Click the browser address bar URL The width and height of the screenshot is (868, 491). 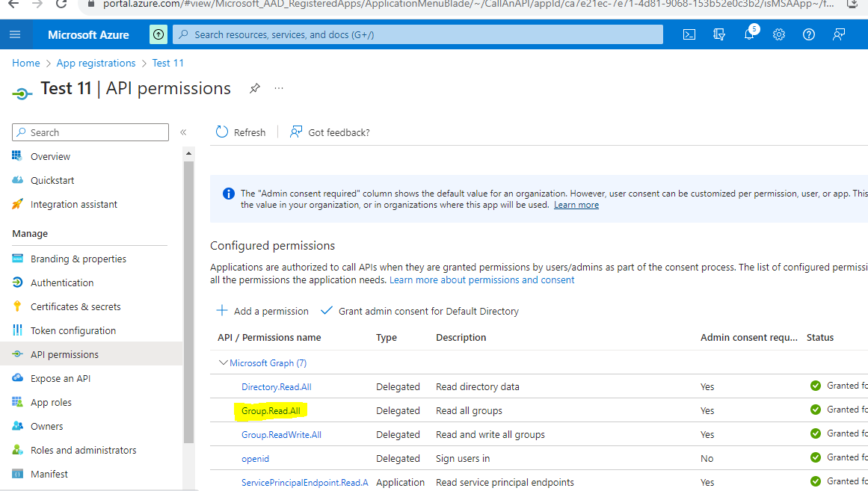[x=468, y=4]
